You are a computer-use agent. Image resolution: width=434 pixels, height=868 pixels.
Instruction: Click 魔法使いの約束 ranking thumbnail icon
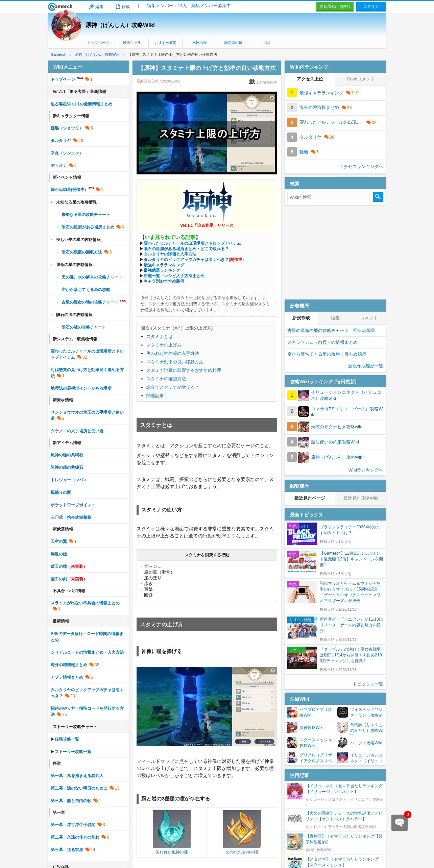(303, 442)
